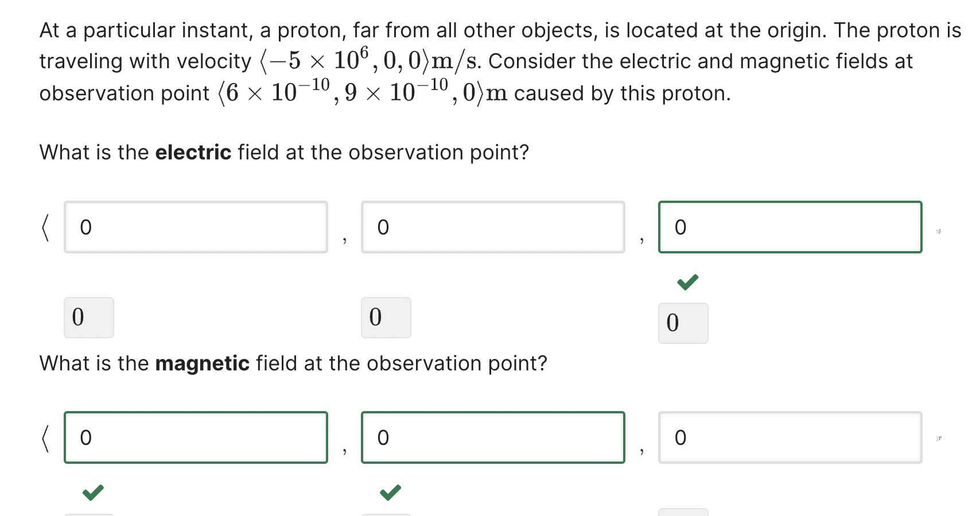980x516 pixels.
Task: Click the green checkmark under the magnetic y-component
Action: (x=390, y=492)
